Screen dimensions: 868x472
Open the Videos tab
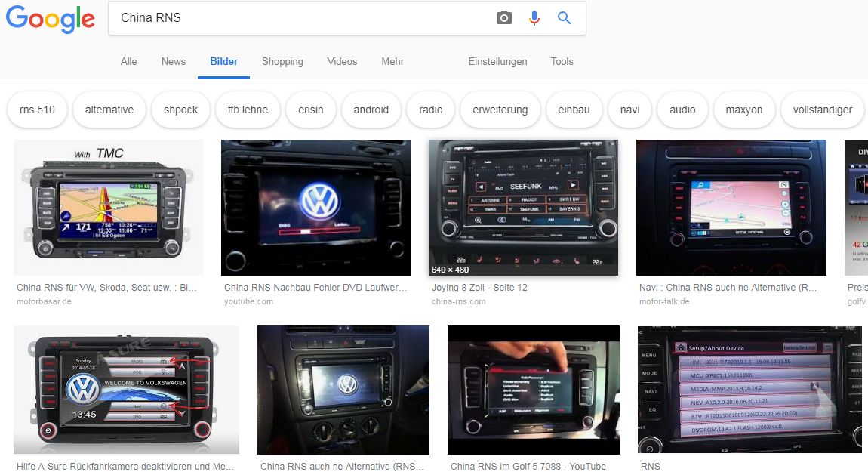click(x=342, y=62)
